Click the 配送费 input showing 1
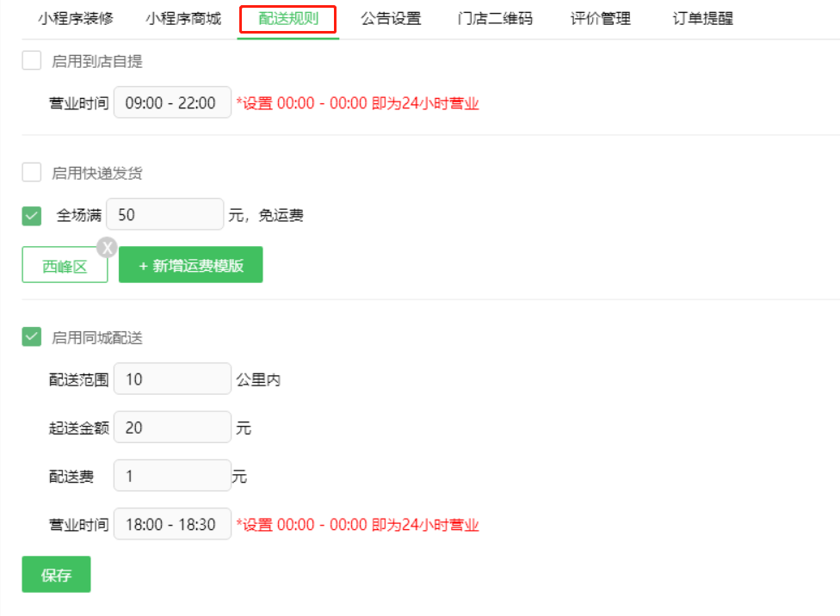840x616 pixels. pyautogui.click(x=172, y=475)
